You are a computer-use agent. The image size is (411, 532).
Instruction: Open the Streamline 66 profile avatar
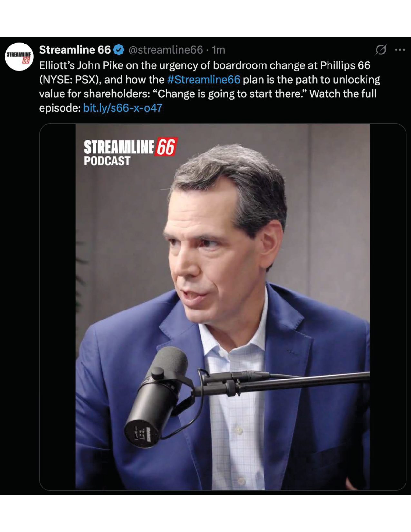19,56
